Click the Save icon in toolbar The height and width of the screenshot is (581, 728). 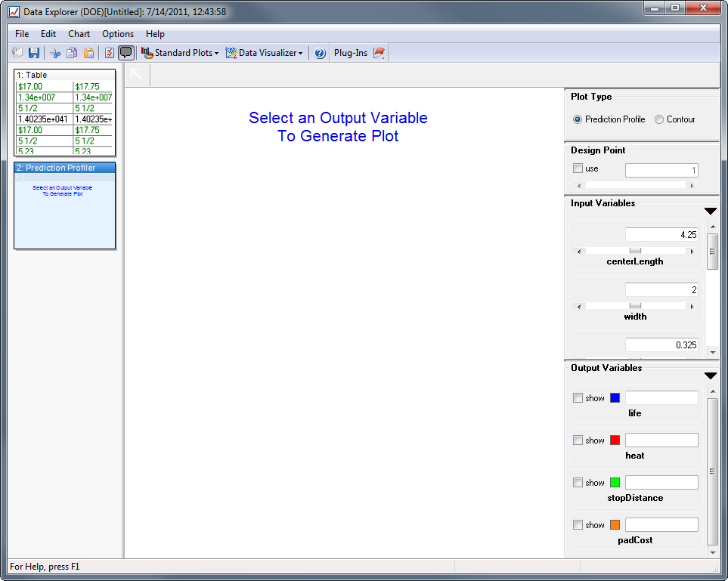click(x=34, y=53)
